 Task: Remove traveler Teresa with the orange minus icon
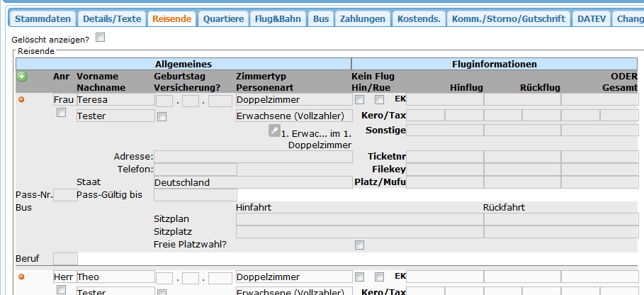21,100
